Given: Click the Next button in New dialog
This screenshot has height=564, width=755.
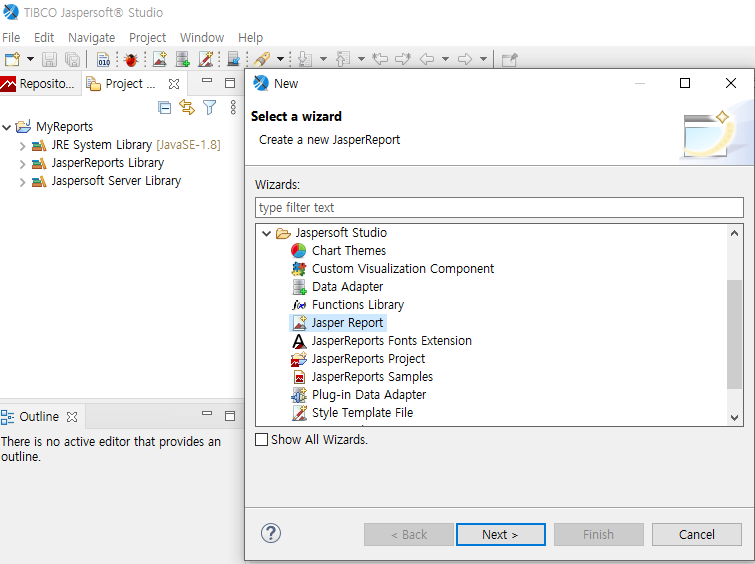Looking at the screenshot, I should pos(501,535).
